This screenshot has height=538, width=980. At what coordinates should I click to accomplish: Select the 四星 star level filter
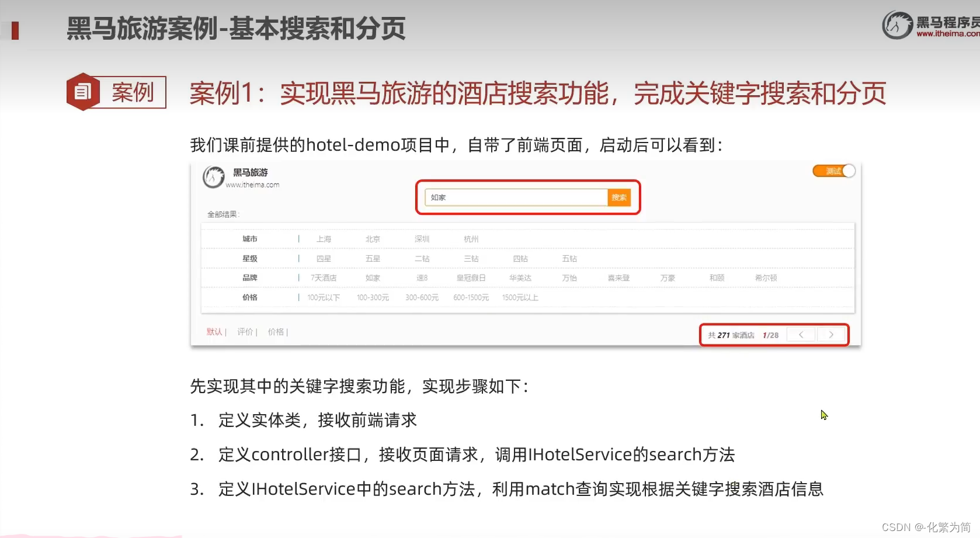coord(324,258)
